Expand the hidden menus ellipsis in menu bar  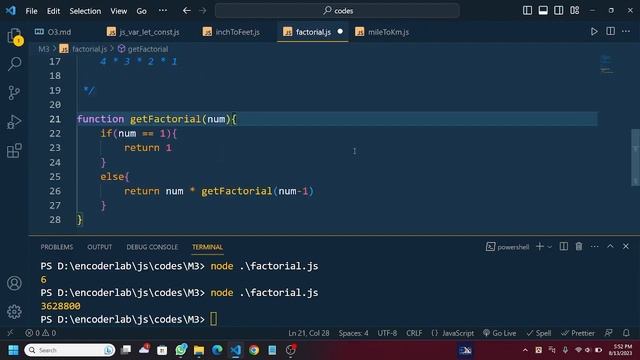pyautogui.click(x=162, y=11)
